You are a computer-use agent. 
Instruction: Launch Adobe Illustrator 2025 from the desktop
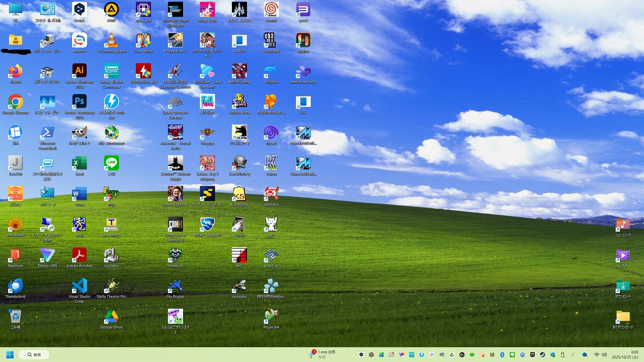(79, 70)
